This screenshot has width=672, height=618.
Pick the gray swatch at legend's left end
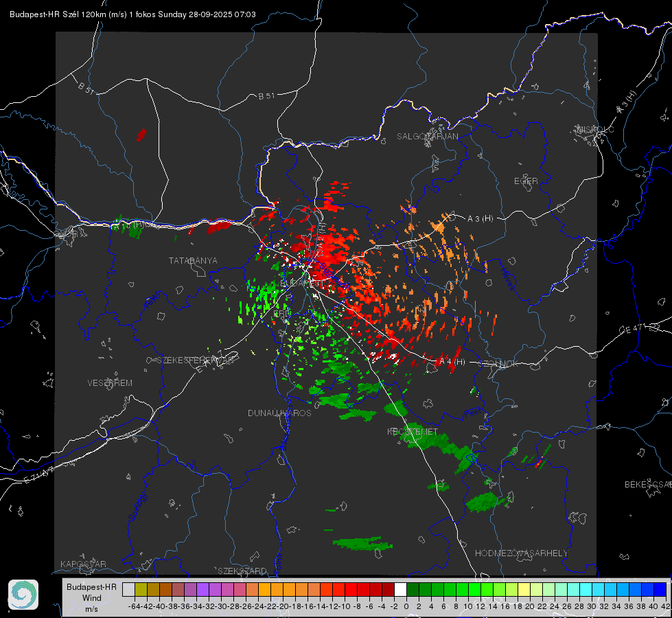[128, 589]
